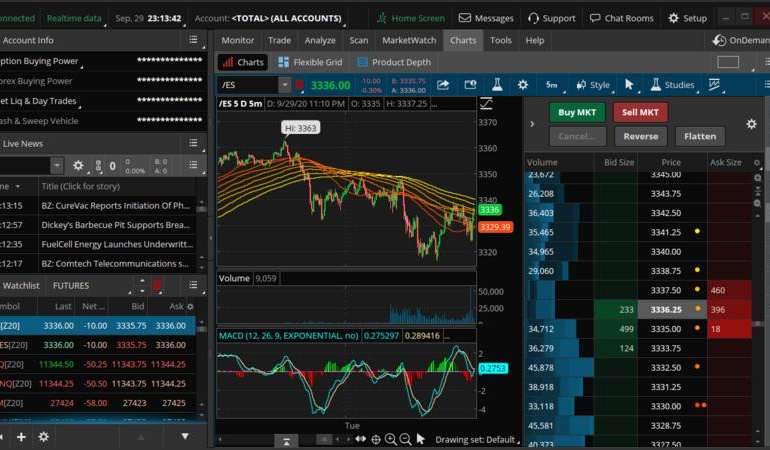Switch to the Analyze tab
The height and width of the screenshot is (450, 770).
point(320,40)
